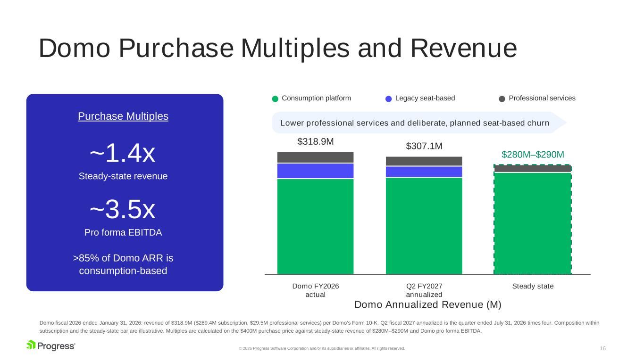Select the "$318.9M" bar value label
The image size is (644, 361).
316,142
